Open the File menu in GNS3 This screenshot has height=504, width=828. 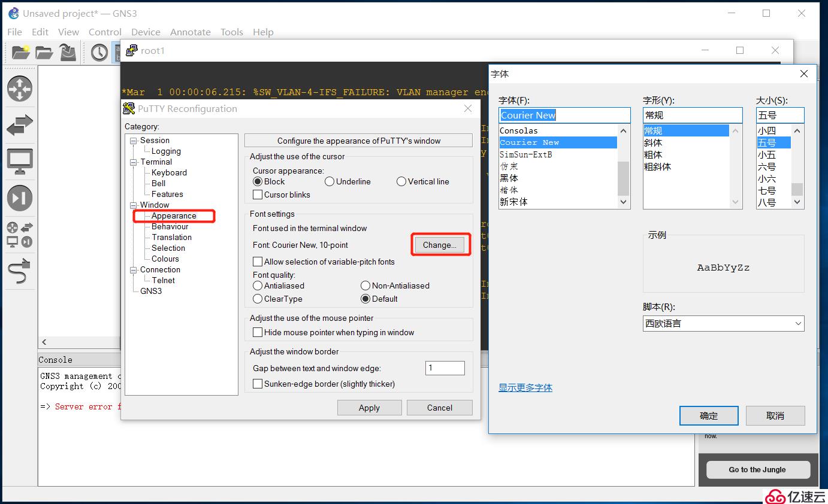14,32
